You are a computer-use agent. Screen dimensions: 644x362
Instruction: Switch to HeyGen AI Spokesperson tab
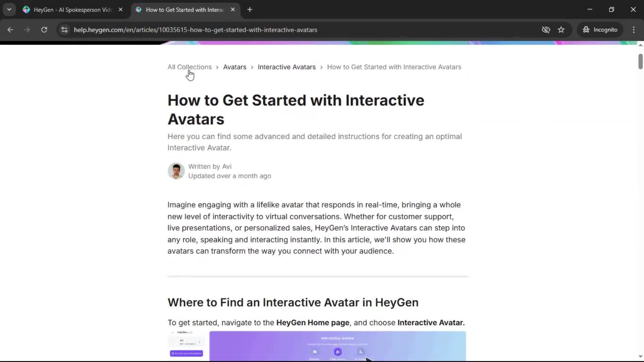[72, 10]
